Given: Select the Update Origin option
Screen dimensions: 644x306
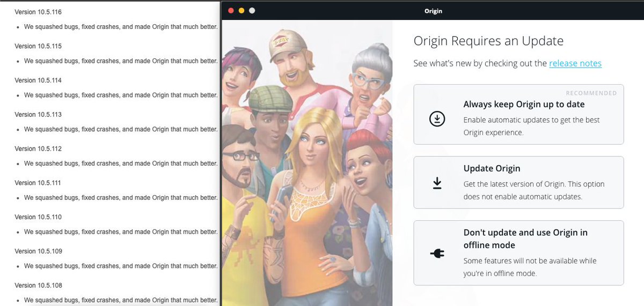Looking at the screenshot, I should pos(518,182).
